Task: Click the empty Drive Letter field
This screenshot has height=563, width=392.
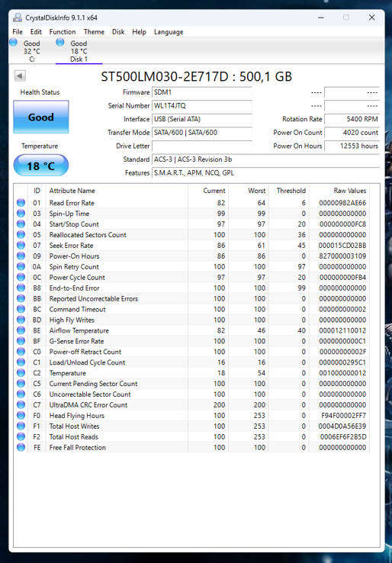Action: [x=202, y=146]
